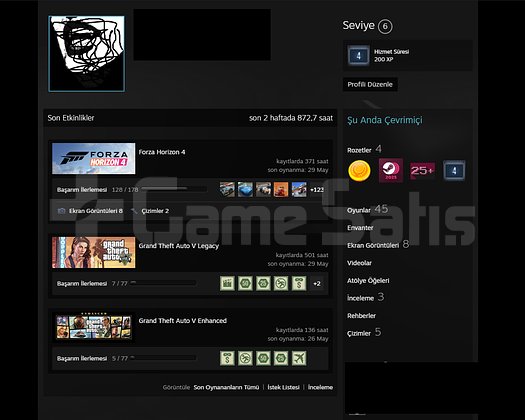View first GTA V Legacy achievement icon
The width and height of the screenshot is (525, 420).
tap(227, 283)
